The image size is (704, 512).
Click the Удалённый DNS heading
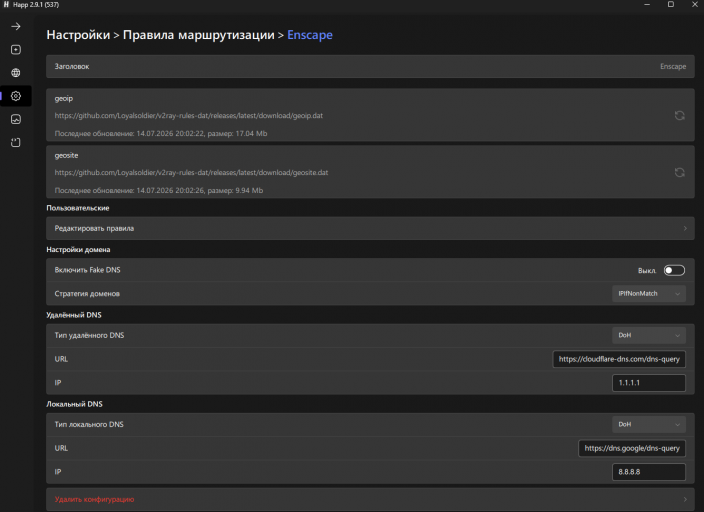[74, 315]
